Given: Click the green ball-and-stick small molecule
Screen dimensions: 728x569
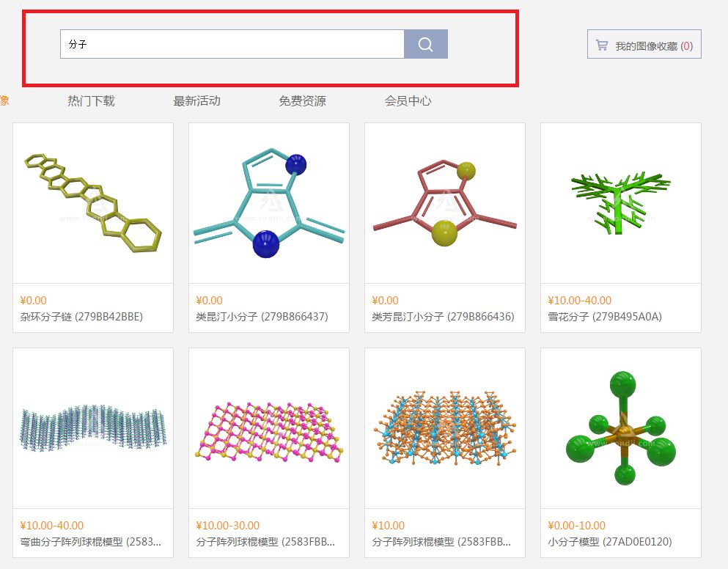Looking at the screenshot, I should [621, 428].
